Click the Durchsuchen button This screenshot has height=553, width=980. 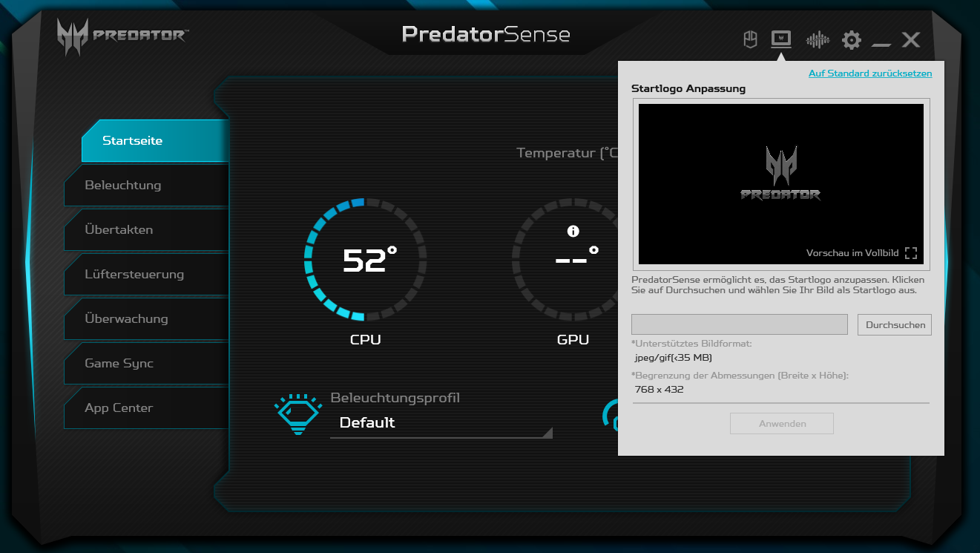(895, 324)
